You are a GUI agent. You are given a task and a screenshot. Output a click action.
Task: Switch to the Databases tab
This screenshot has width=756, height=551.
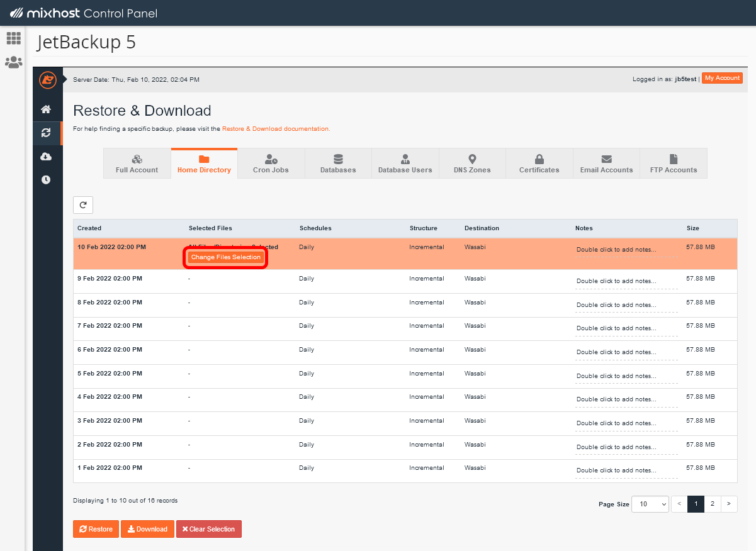click(x=338, y=164)
